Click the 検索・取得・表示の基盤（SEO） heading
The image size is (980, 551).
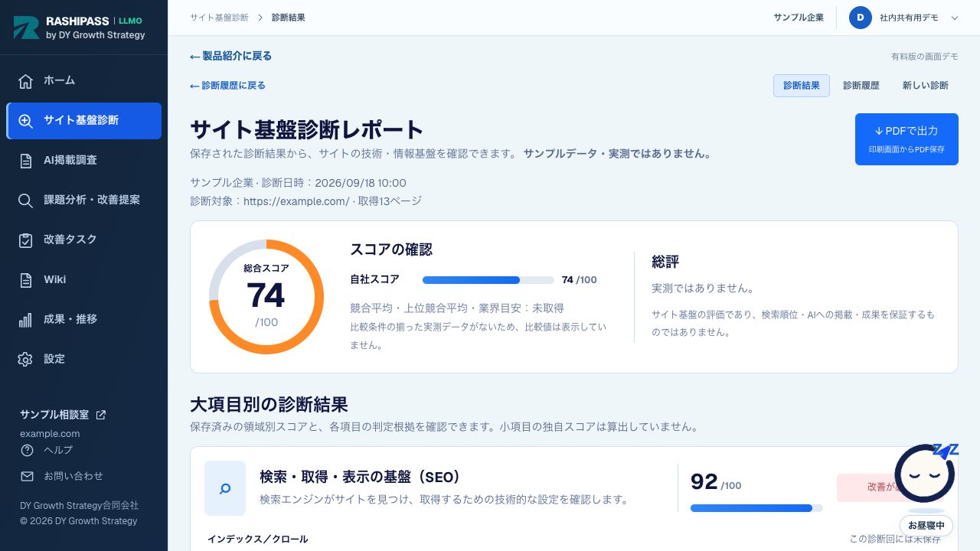click(361, 478)
